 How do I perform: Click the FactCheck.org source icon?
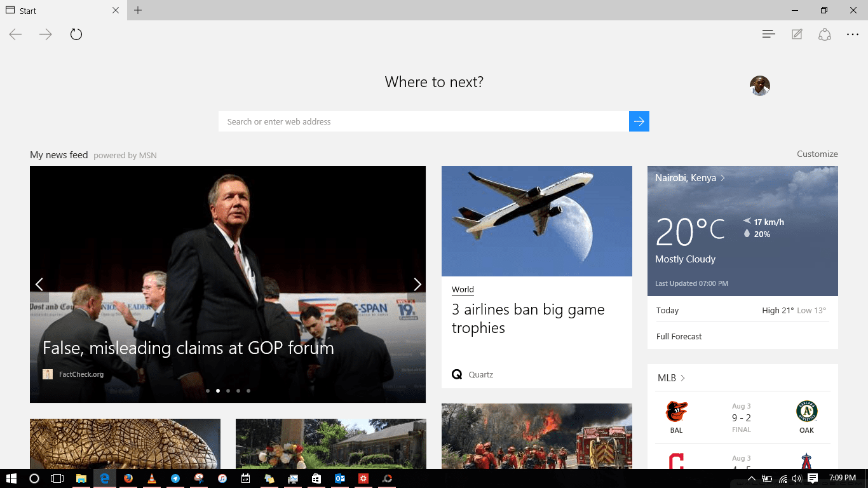point(48,374)
